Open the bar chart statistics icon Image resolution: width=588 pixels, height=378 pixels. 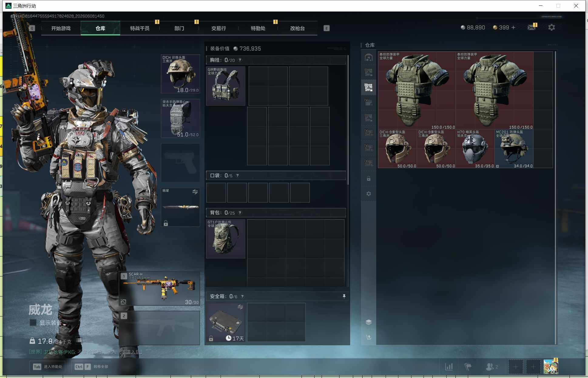coord(449,367)
